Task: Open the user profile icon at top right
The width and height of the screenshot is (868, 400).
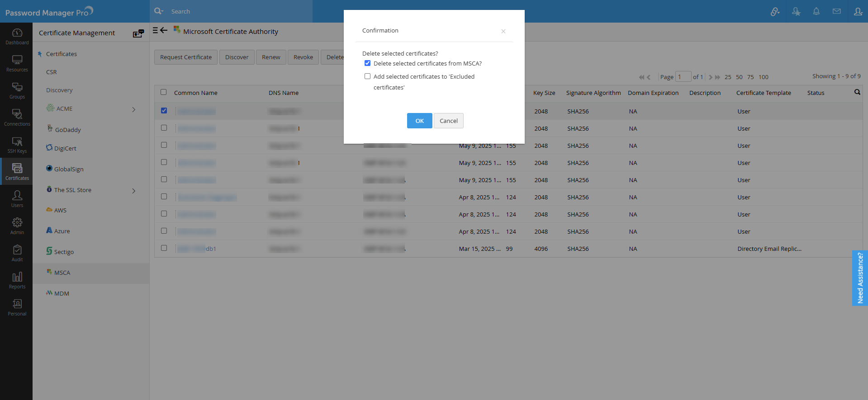Action: click(x=858, y=11)
